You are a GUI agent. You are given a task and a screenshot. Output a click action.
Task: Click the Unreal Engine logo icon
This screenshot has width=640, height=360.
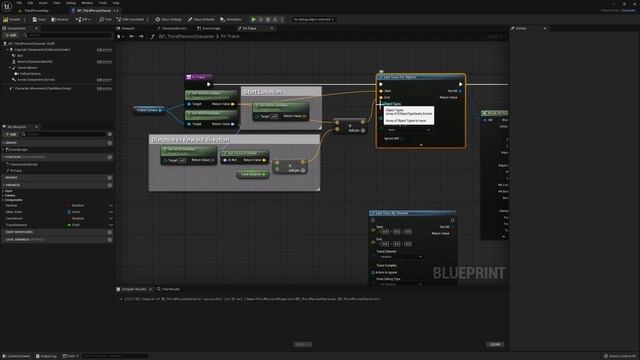point(7,6)
